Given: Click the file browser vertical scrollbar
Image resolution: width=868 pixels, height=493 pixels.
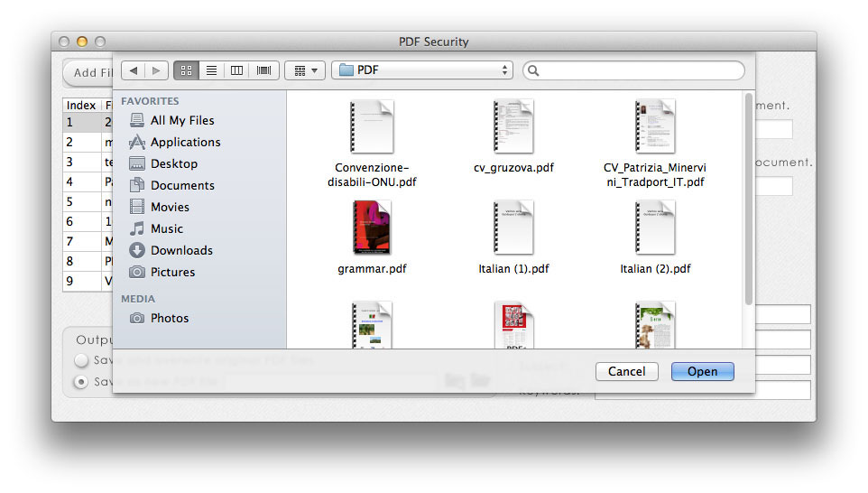Looking at the screenshot, I should click(748, 200).
